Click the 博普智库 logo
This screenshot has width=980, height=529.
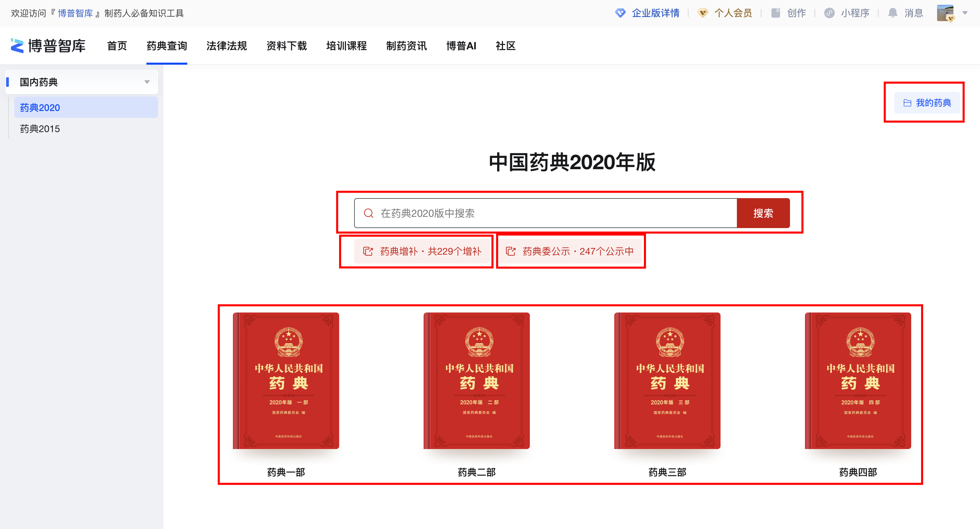(x=48, y=46)
